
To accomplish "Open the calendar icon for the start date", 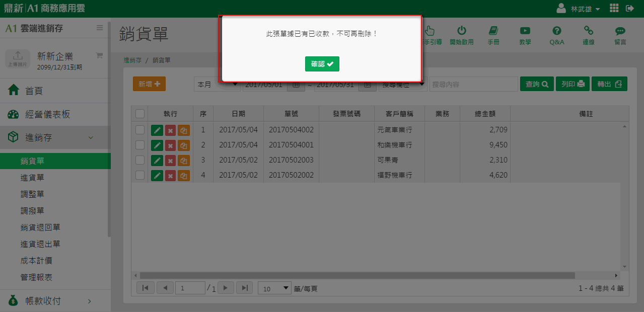I will (x=296, y=85).
